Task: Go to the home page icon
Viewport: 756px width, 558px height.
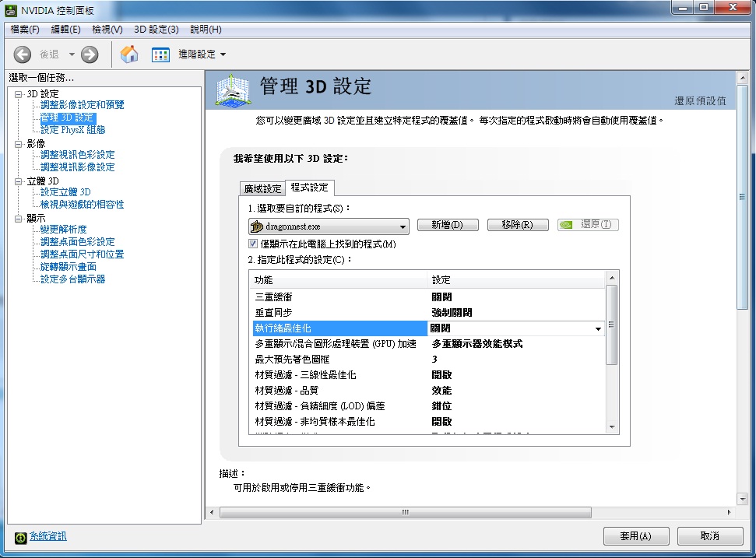Action: click(x=129, y=54)
